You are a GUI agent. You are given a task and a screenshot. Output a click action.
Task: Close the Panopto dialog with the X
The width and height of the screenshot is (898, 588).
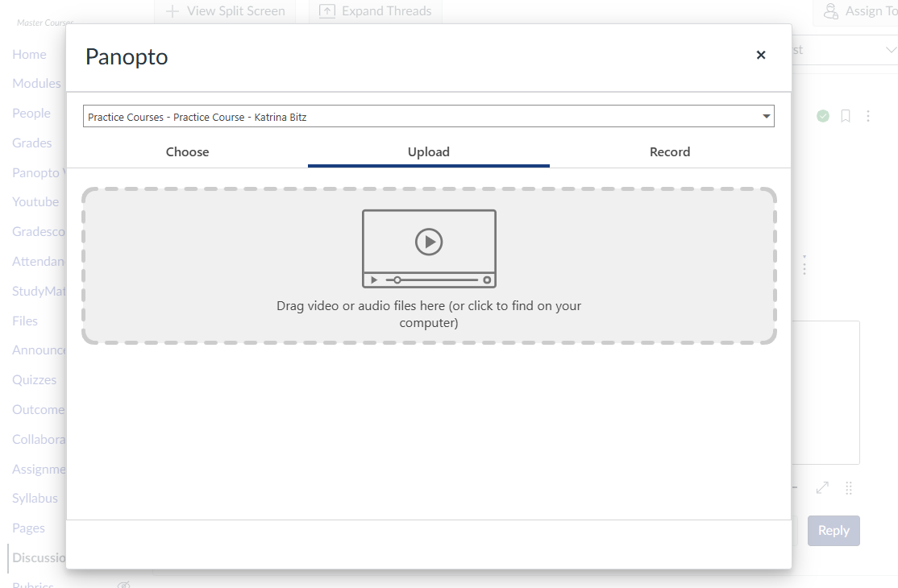pos(760,55)
